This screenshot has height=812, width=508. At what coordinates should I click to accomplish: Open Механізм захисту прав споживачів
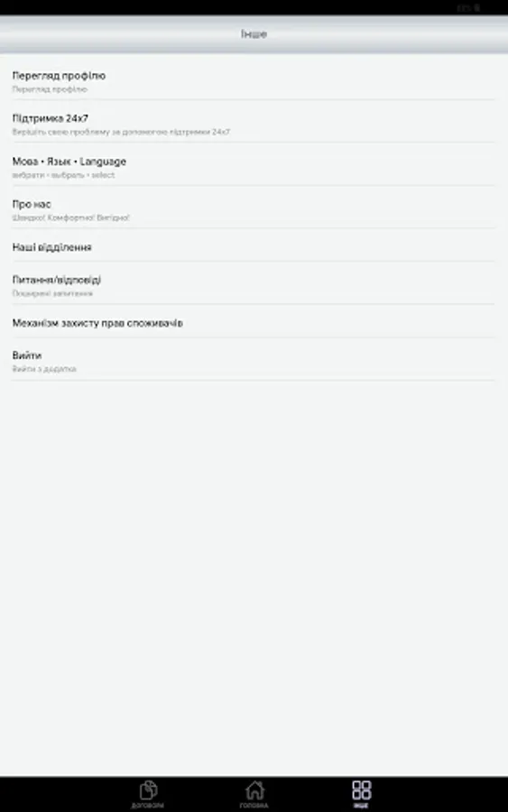[x=254, y=323]
